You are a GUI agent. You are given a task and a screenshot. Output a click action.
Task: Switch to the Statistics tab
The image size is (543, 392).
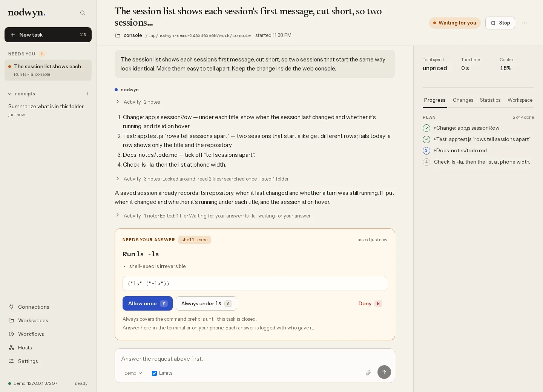pyautogui.click(x=490, y=100)
